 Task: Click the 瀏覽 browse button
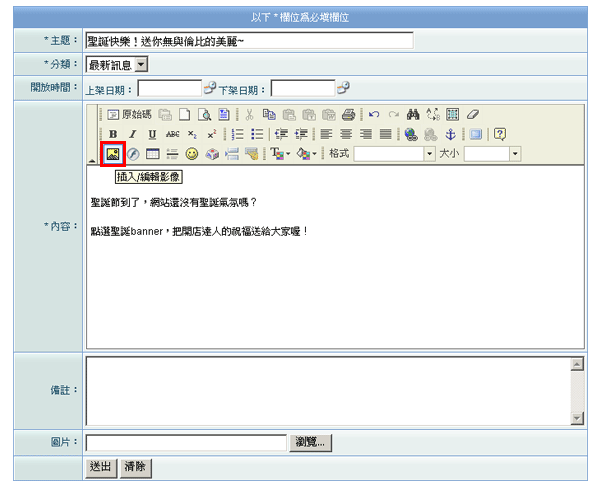[x=312, y=442]
